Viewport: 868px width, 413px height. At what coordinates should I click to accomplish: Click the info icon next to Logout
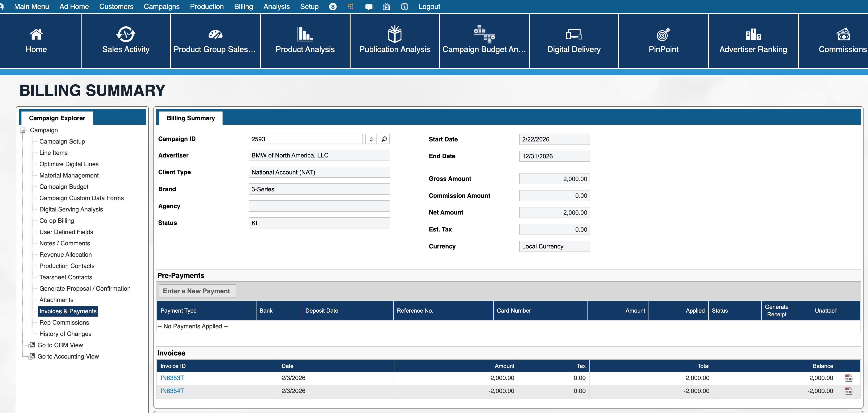coord(404,7)
